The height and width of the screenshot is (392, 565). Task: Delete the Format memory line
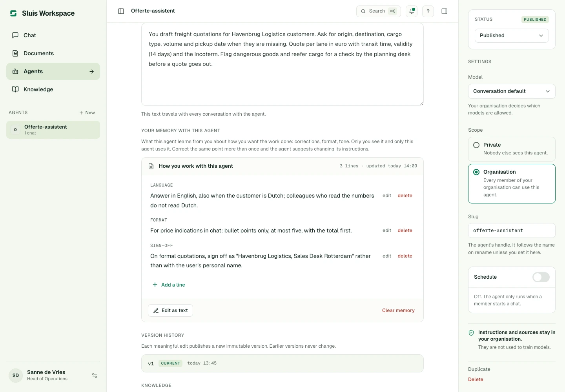click(405, 230)
